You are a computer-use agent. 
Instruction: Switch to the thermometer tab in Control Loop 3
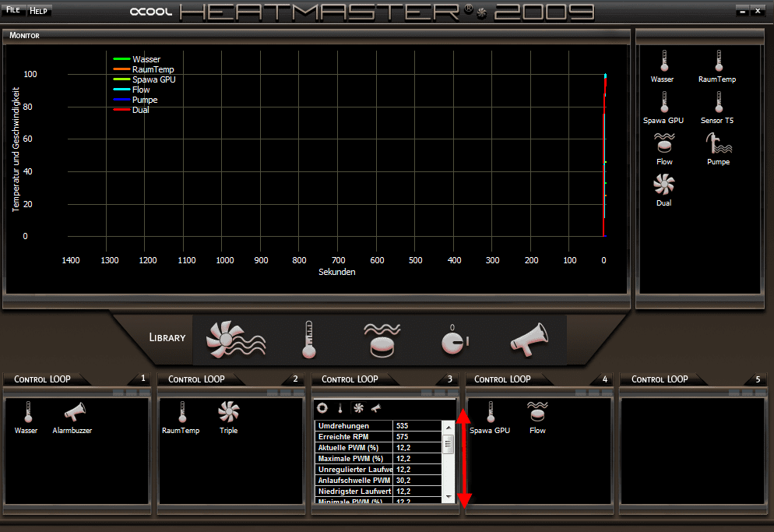[x=340, y=408]
